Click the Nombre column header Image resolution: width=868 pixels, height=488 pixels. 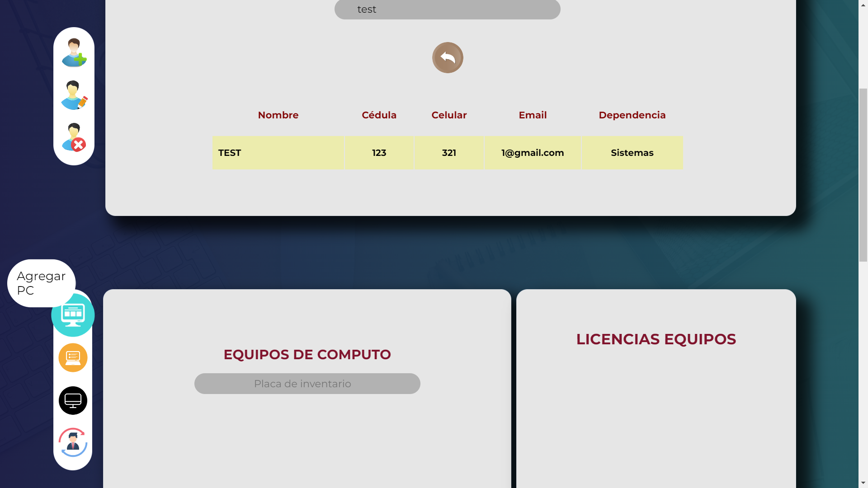tap(278, 115)
